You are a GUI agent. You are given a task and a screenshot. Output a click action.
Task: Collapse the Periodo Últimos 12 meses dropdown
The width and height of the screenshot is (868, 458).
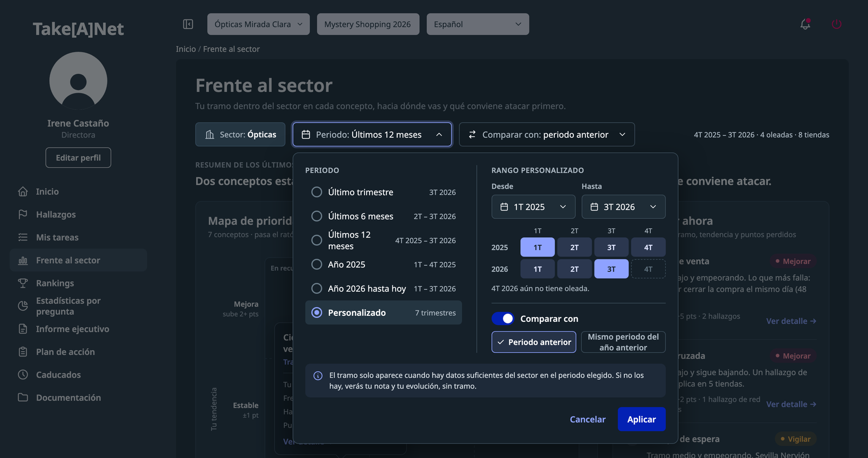(372, 135)
